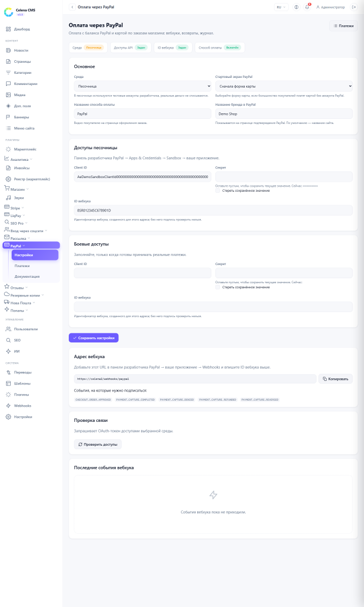Click sandbox Client ID field
The width and height of the screenshot is (364, 607).
pyautogui.click(x=143, y=177)
